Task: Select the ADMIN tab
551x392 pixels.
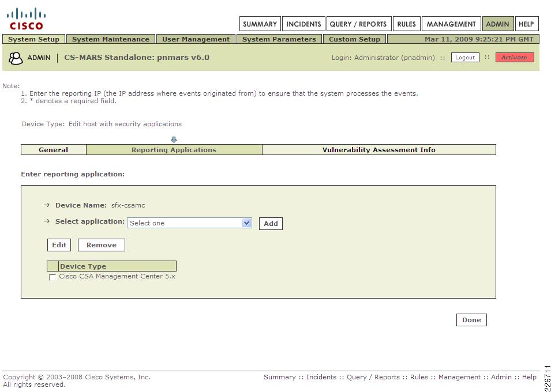Action: tap(497, 24)
